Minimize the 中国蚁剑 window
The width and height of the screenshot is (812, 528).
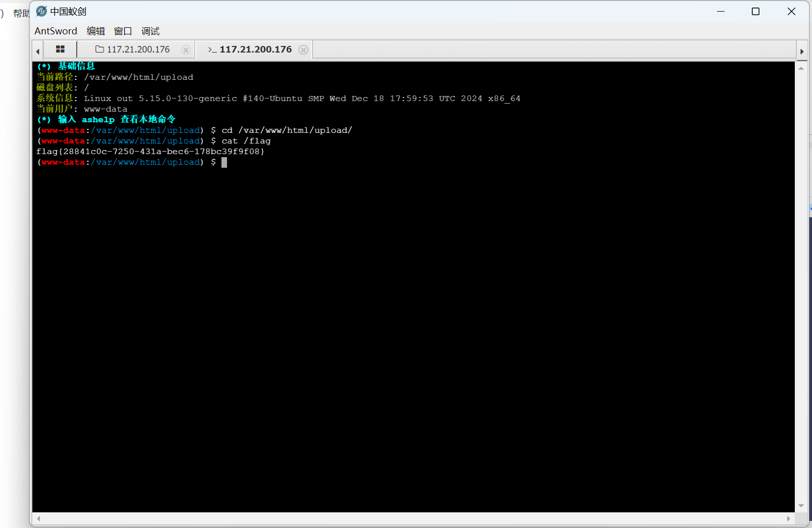pyautogui.click(x=720, y=12)
